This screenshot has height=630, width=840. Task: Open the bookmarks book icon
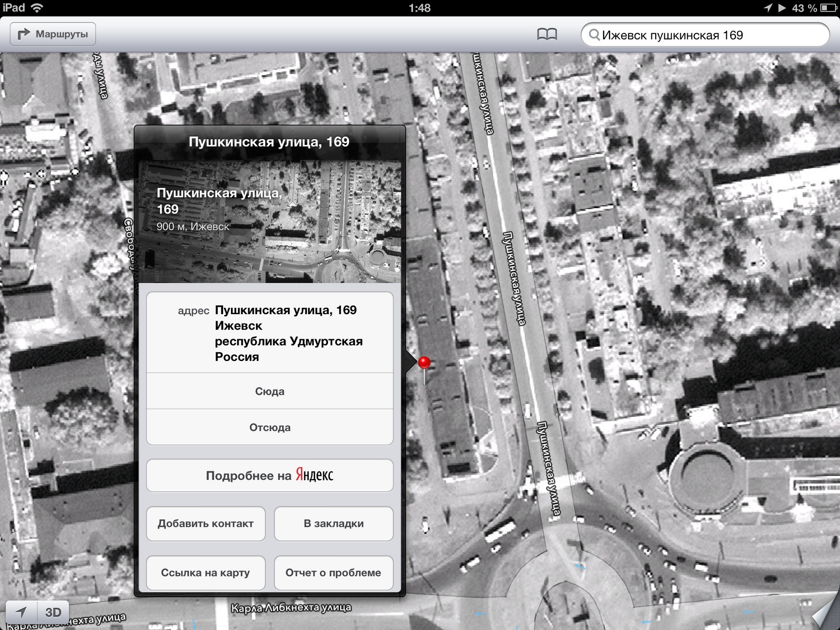[x=547, y=34]
